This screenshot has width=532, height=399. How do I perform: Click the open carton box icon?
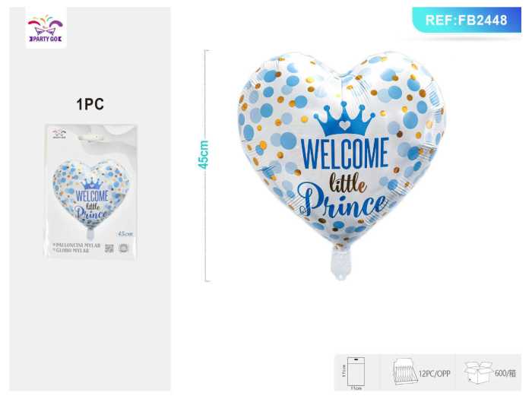point(478,372)
